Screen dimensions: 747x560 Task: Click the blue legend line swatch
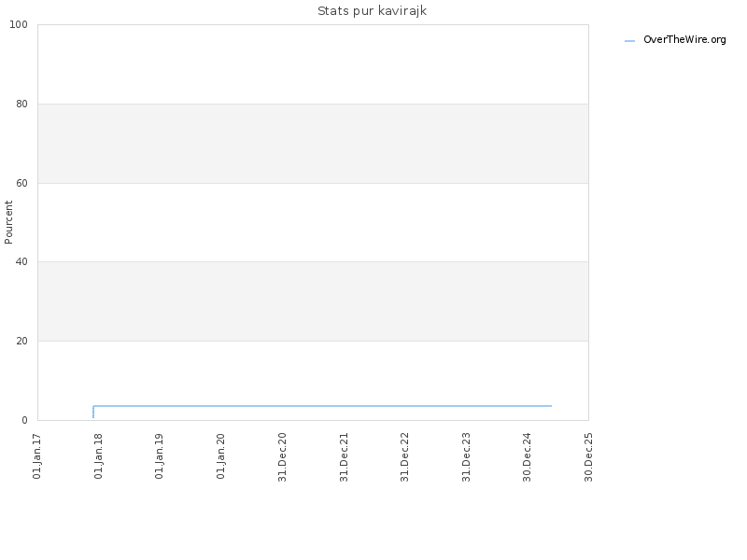pos(629,41)
